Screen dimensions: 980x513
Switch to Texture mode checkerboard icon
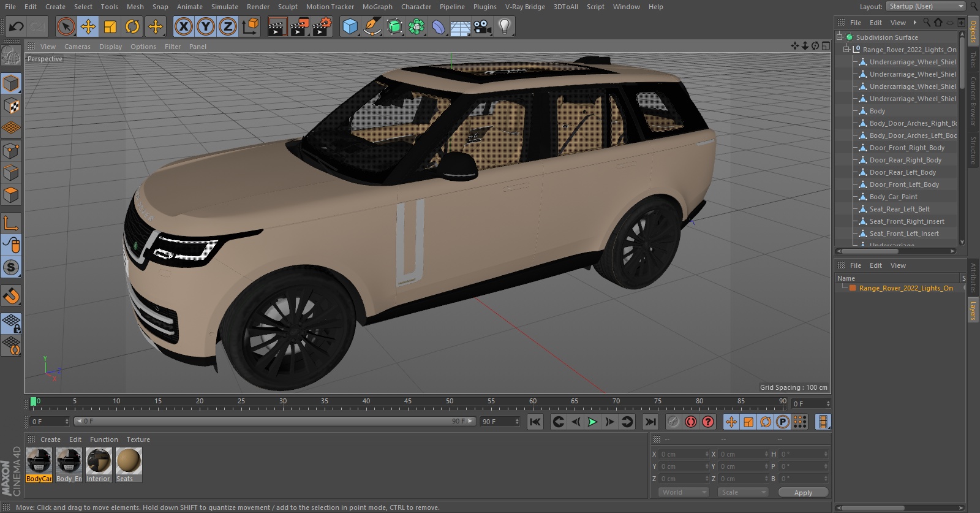(11, 106)
